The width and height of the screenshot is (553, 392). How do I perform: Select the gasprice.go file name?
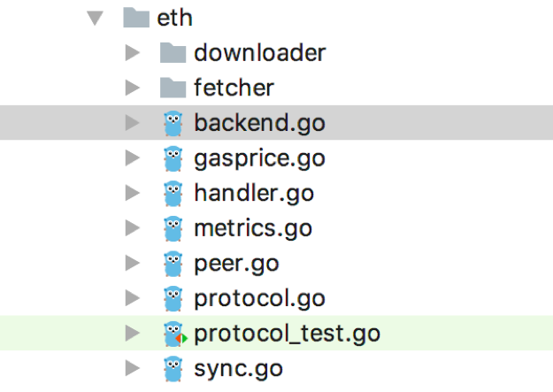click(259, 158)
